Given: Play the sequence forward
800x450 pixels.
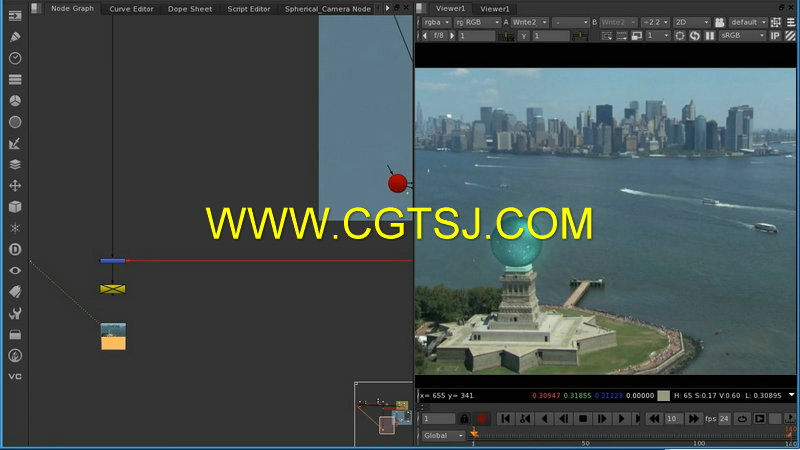Looking at the screenshot, I should (x=621, y=419).
